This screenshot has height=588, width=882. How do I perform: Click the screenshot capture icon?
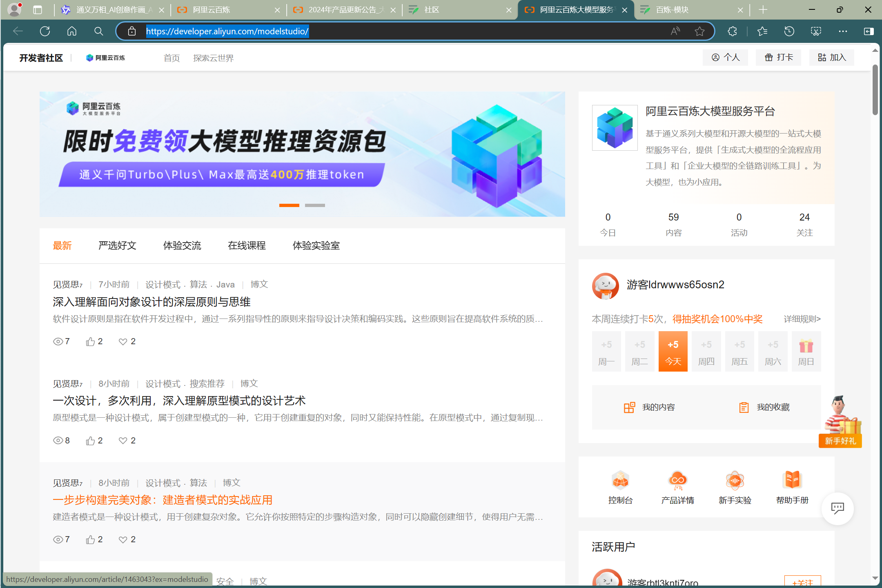point(816,31)
